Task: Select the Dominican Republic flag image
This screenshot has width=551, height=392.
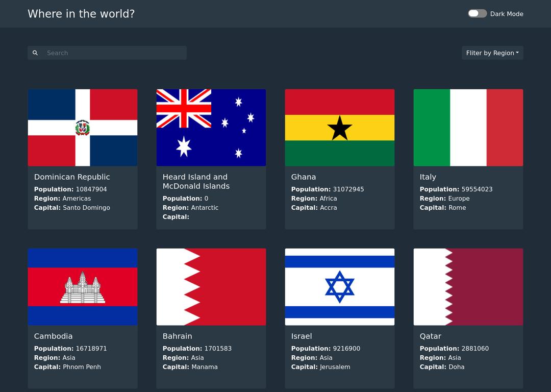Action: (83, 128)
